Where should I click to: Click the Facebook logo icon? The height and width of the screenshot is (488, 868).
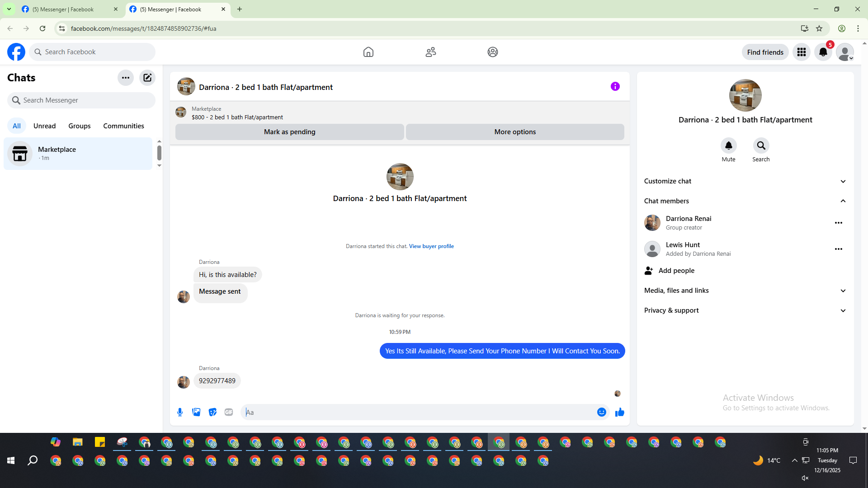[x=16, y=52]
